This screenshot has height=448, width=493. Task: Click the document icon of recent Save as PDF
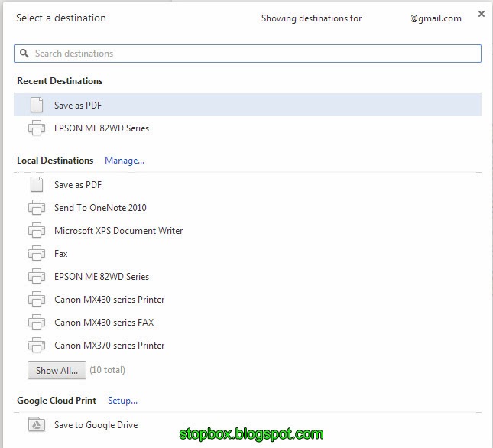pyautogui.click(x=37, y=105)
